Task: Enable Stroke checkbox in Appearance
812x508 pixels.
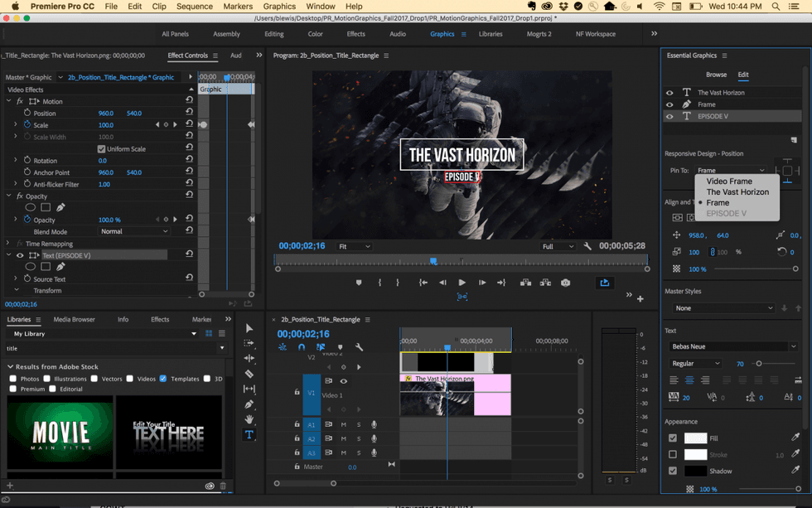Action: [x=673, y=454]
